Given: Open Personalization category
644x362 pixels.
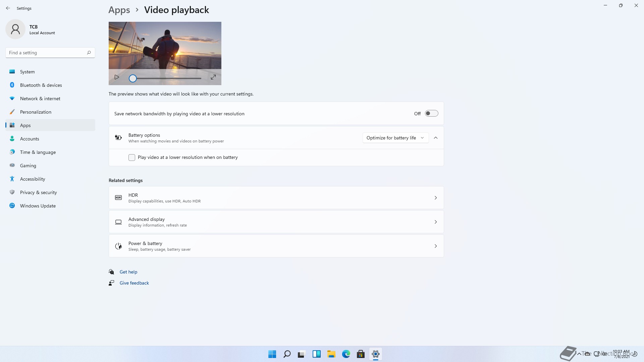Looking at the screenshot, I should coord(50,112).
